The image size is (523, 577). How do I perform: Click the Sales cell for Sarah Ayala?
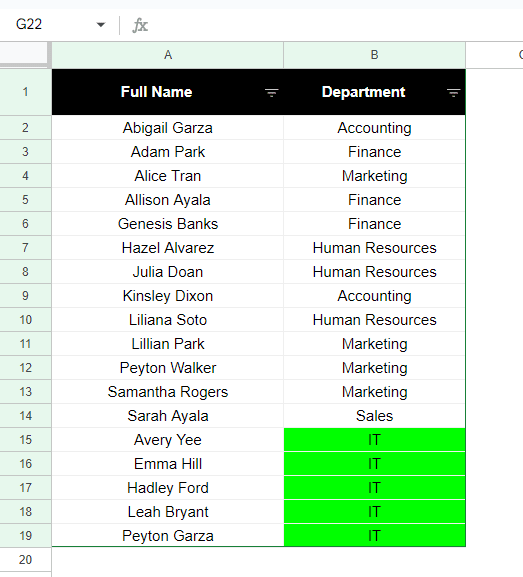[x=374, y=416]
